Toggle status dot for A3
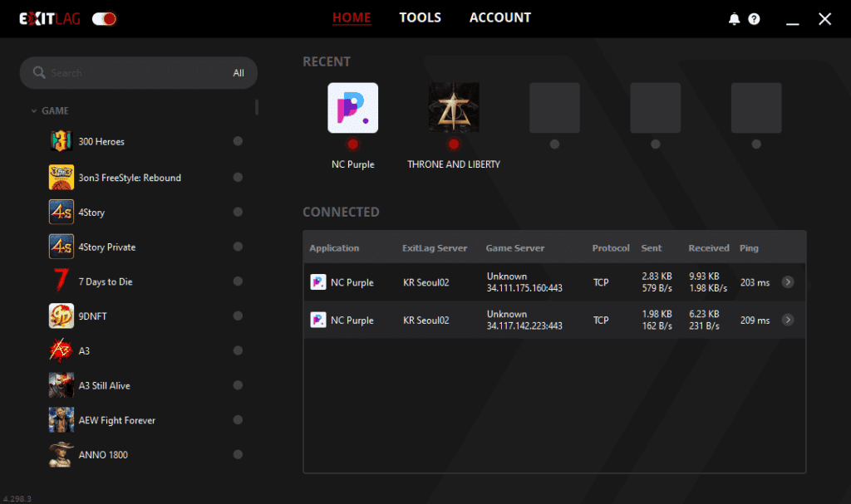 (238, 350)
